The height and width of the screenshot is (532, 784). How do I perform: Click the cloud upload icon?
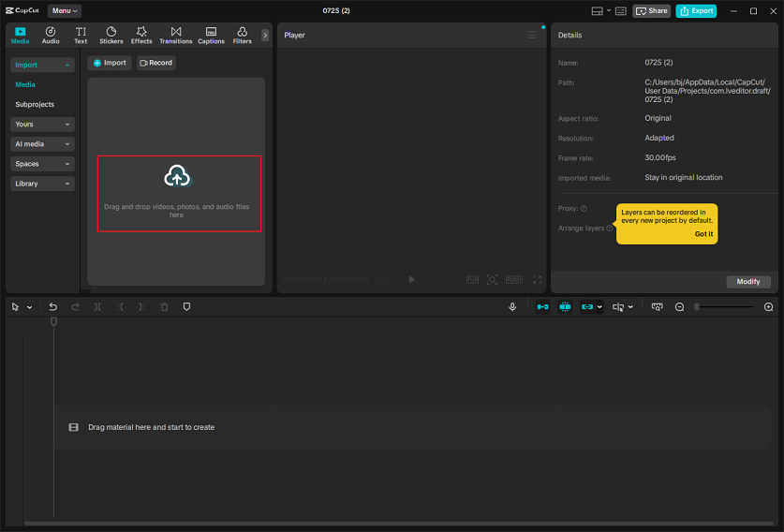coord(176,175)
